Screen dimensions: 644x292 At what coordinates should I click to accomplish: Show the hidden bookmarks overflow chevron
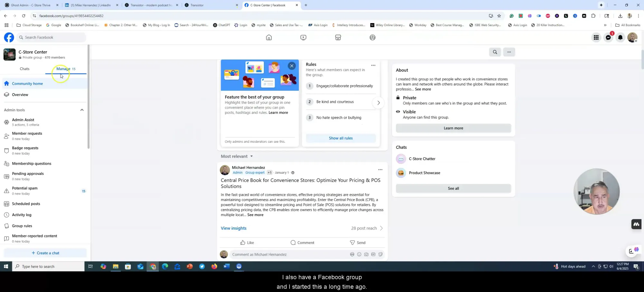(605, 25)
